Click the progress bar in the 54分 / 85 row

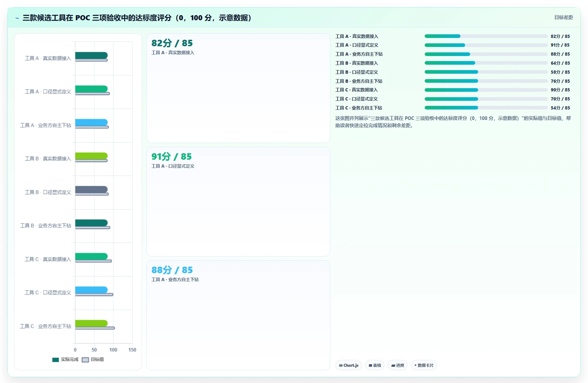pyautogui.click(x=486, y=108)
